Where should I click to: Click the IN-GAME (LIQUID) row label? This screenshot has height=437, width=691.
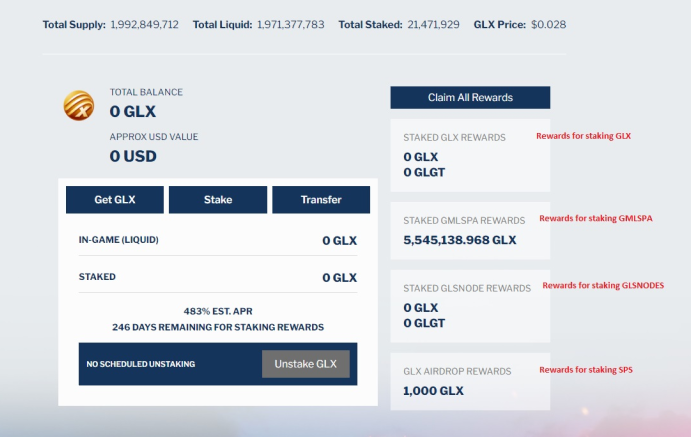click(119, 240)
